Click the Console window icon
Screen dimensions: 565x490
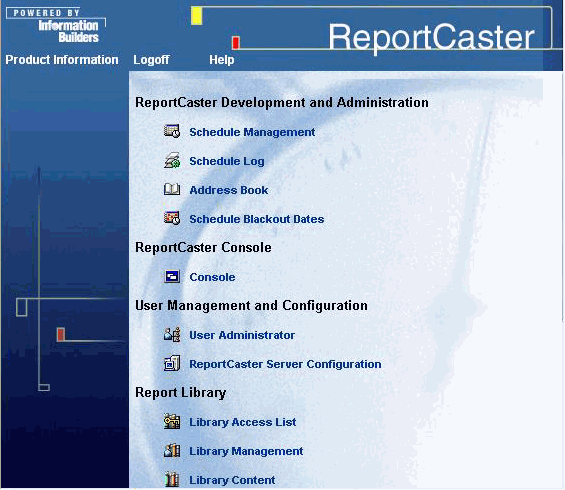click(172, 277)
